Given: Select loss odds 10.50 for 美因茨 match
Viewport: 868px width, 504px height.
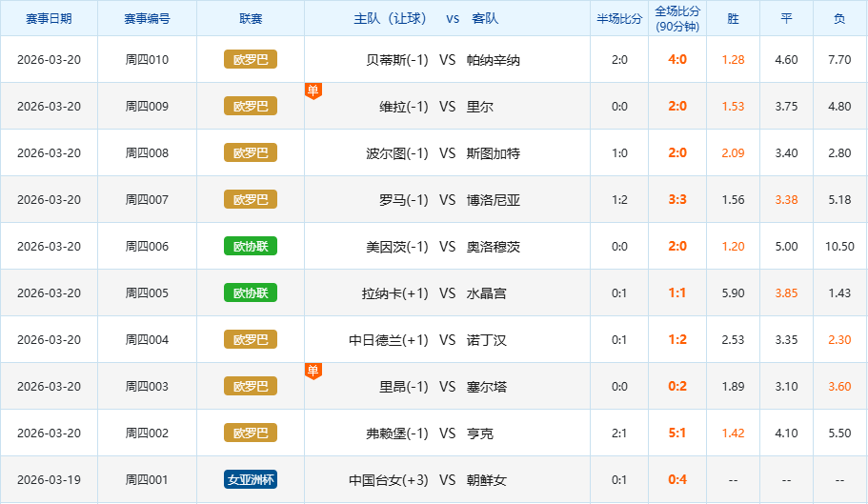Looking at the screenshot, I should [x=839, y=246].
